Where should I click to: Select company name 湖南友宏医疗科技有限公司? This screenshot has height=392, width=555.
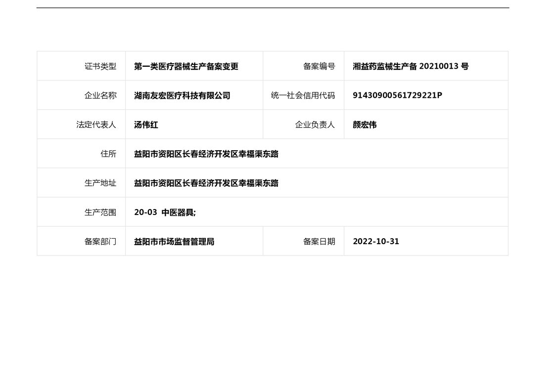[x=182, y=95]
